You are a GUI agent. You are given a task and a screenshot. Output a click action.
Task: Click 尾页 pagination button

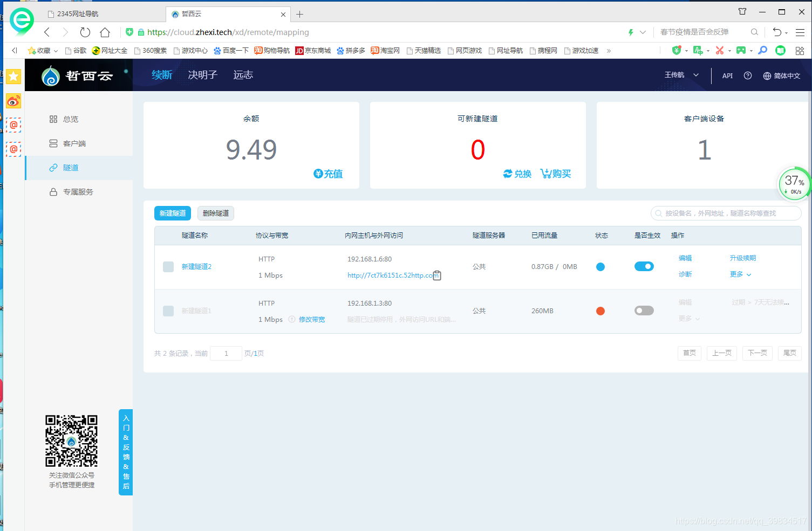(x=789, y=353)
